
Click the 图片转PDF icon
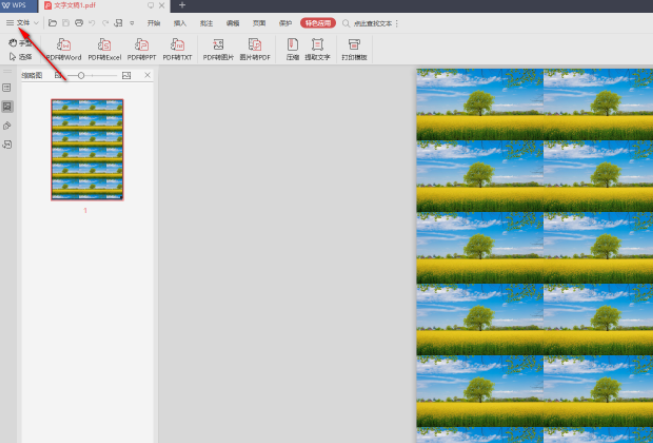click(254, 49)
